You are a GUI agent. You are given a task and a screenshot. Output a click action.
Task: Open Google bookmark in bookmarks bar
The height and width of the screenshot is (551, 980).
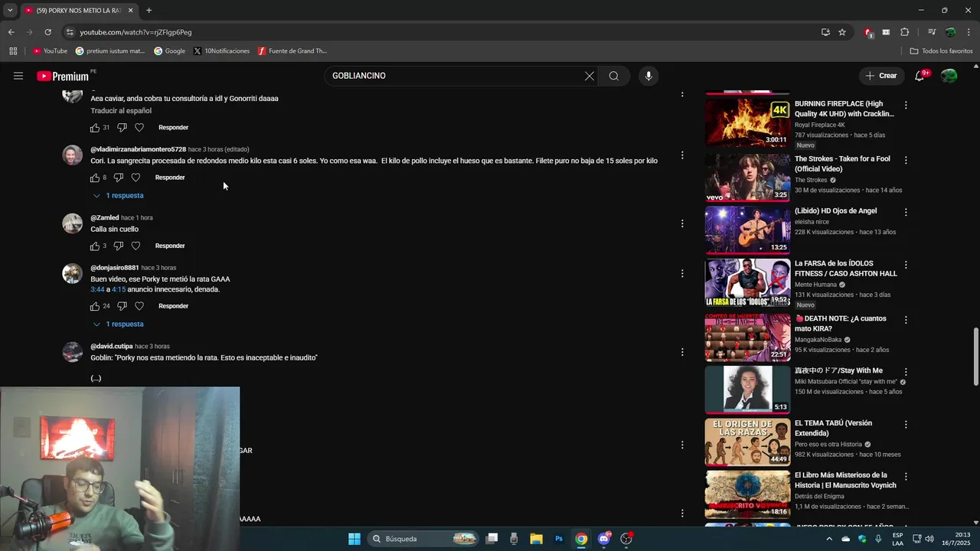[x=170, y=51]
